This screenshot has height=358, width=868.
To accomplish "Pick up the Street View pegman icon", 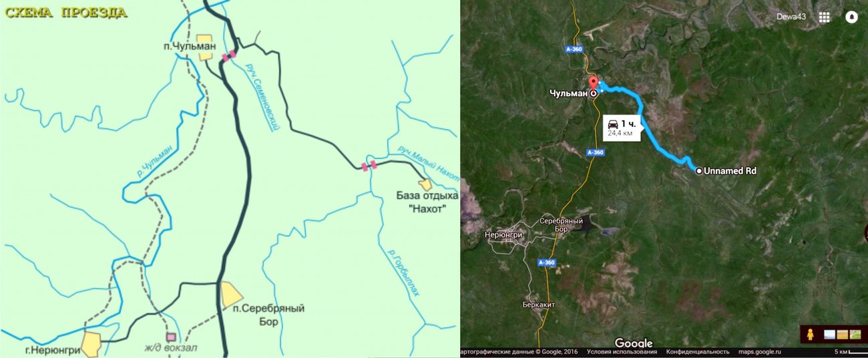I will point(811,334).
